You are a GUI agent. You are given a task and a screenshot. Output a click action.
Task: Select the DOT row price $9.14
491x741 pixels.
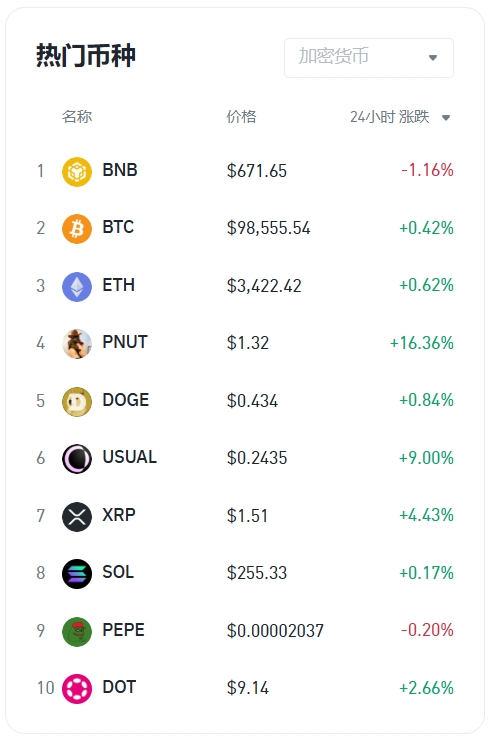[x=248, y=688]
